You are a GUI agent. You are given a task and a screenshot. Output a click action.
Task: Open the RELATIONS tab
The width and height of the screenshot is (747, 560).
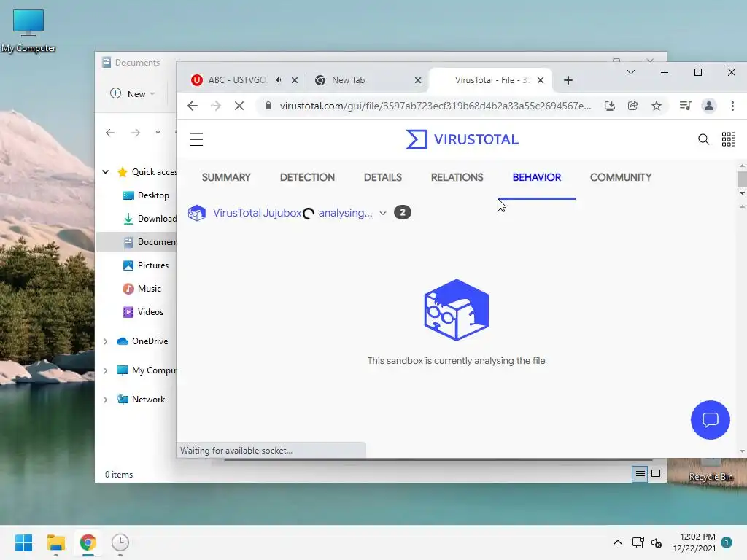[457, 177]
